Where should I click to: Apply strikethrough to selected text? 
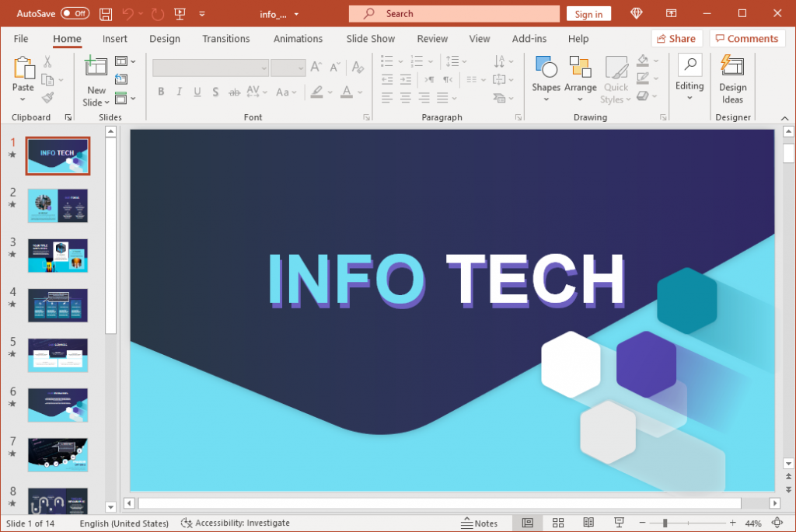coord(234,92)
